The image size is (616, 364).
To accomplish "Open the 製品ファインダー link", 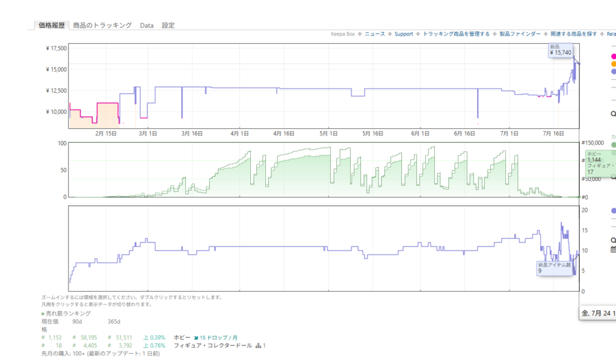I will [520, 34].
